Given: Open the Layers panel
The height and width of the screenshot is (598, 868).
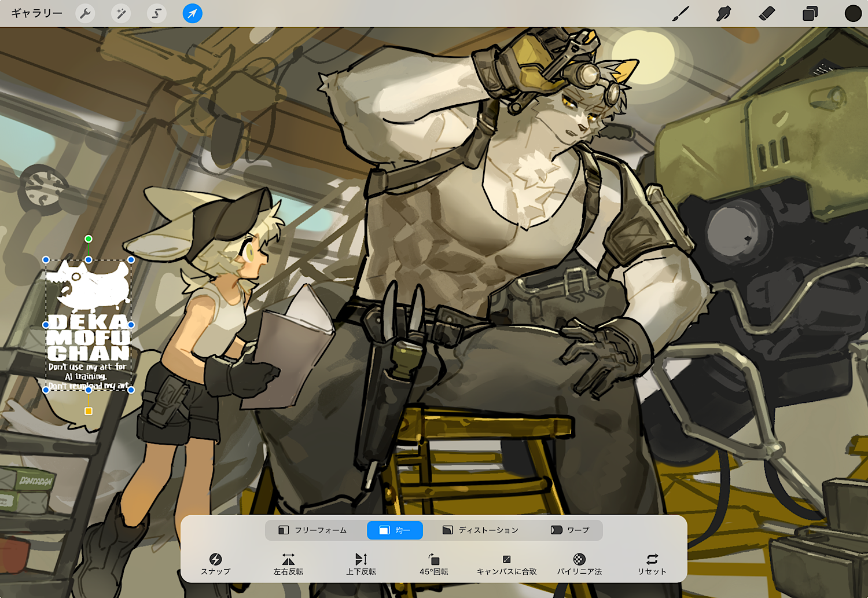Looking at the screenshot, I should [x=810, y=13].
